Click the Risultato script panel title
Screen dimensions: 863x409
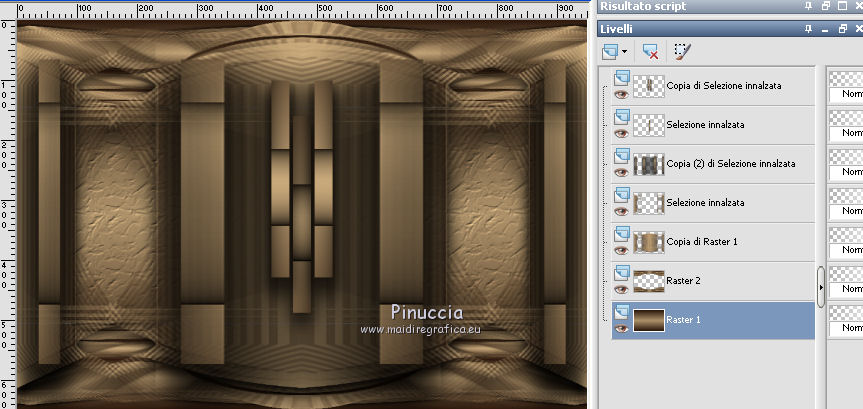643,6
